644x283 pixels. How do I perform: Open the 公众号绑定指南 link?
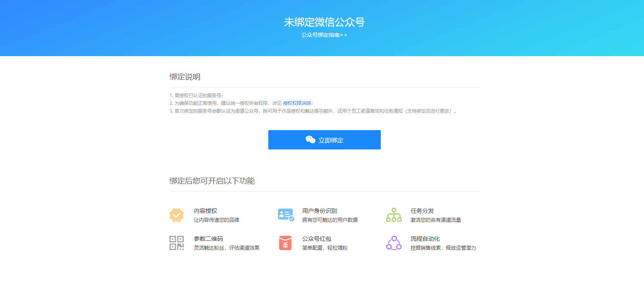[324, 35]
